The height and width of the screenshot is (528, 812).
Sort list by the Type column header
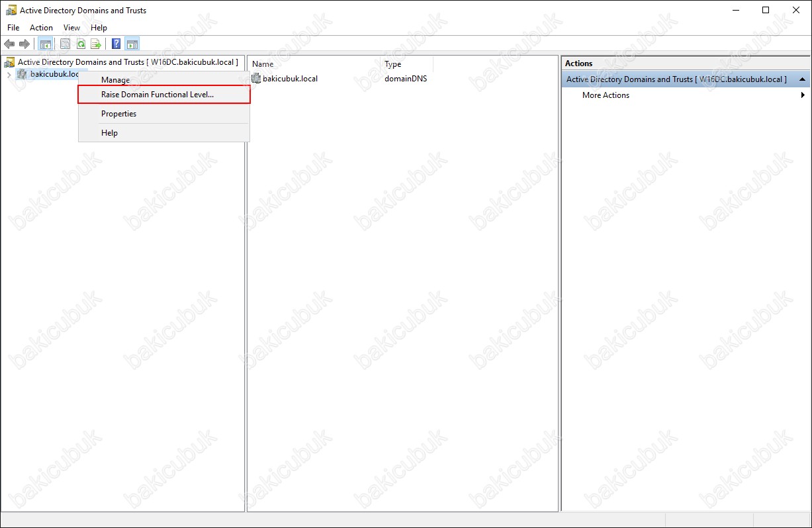407,64
